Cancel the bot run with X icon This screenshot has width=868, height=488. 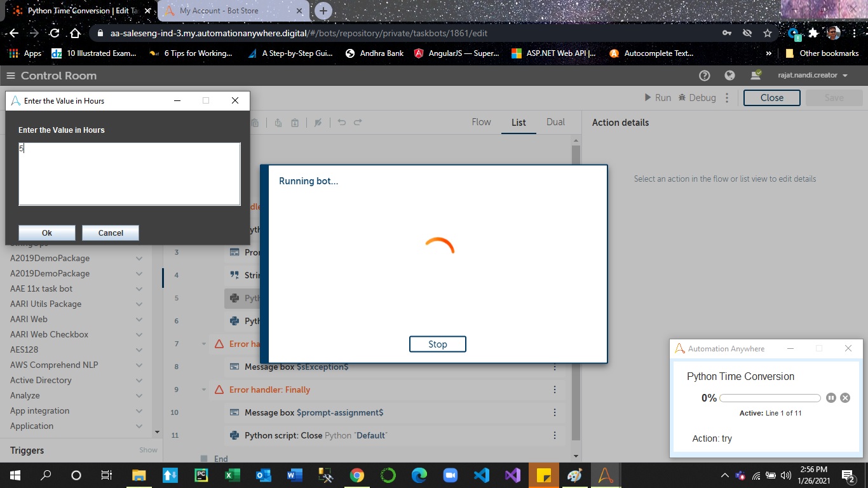coord(845,398)
